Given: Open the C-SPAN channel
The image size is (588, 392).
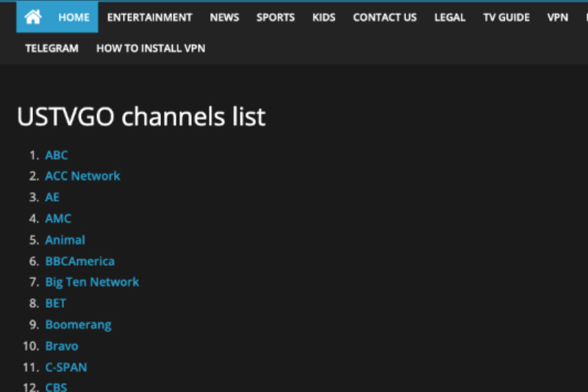Looking at the screenshot, I should pyautogui.click(x=66, y=367).
